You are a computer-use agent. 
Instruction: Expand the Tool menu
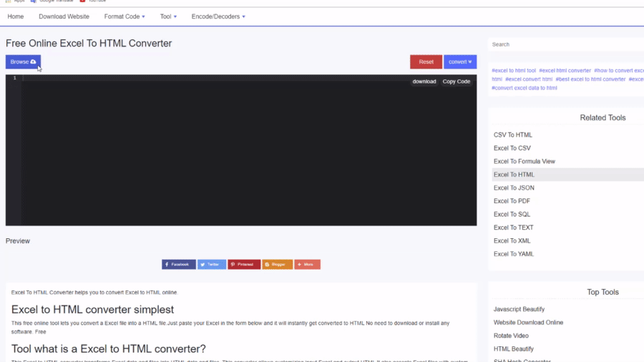pyautogui.click(x=168, y=16)
